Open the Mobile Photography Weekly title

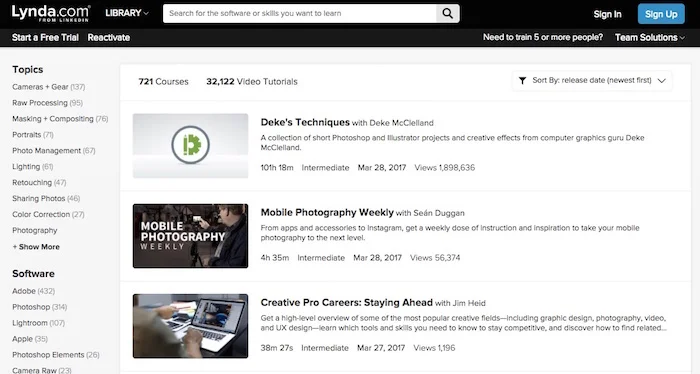tap(327, 212)
